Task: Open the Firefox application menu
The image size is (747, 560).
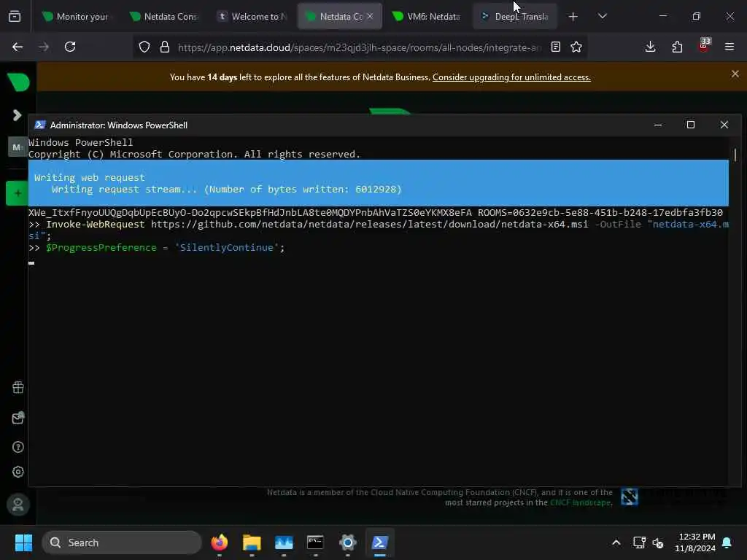Action: 729,47
